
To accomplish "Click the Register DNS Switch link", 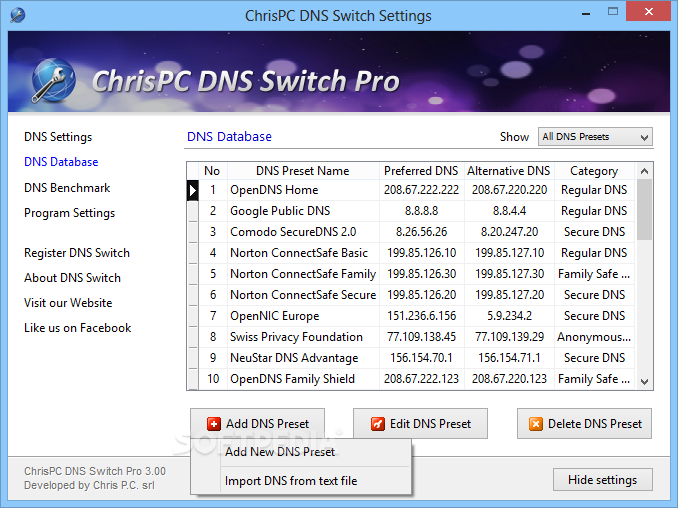I will (x=77, y=253).
